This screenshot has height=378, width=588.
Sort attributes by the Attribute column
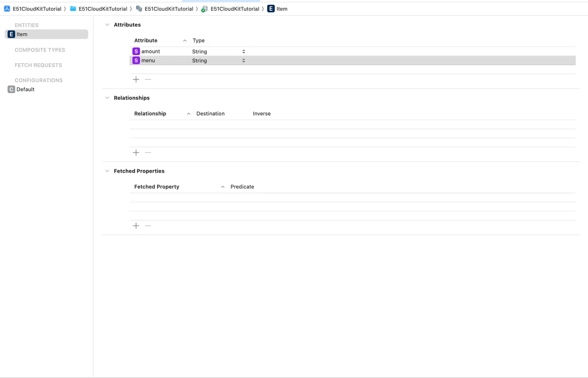pos(146,40)
